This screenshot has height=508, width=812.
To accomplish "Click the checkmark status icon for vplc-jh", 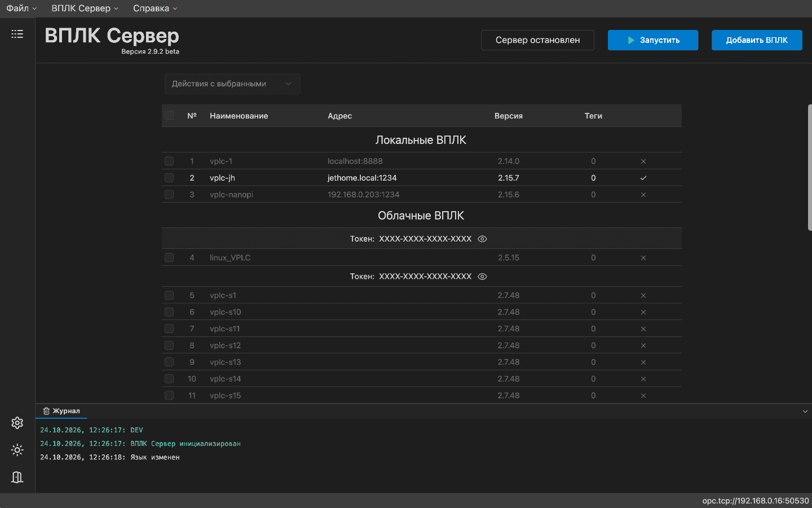I will click(x=643, y=178).
